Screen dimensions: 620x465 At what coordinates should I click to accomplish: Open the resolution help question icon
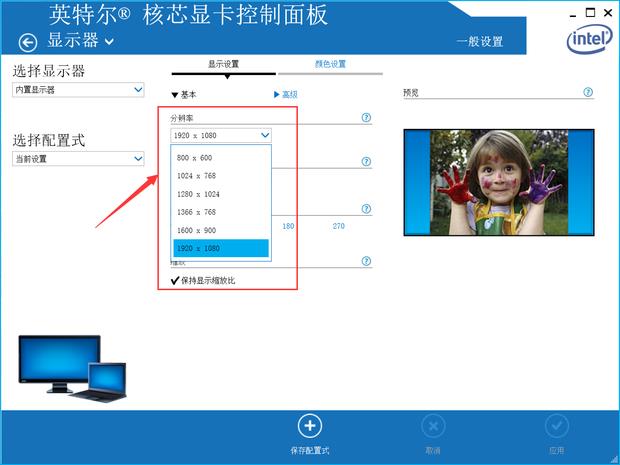[367, 117]
